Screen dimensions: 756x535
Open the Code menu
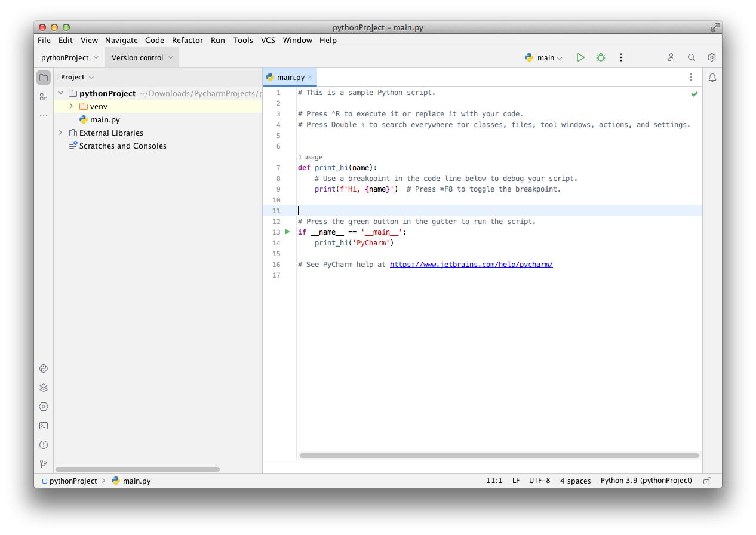coord(155,40)
